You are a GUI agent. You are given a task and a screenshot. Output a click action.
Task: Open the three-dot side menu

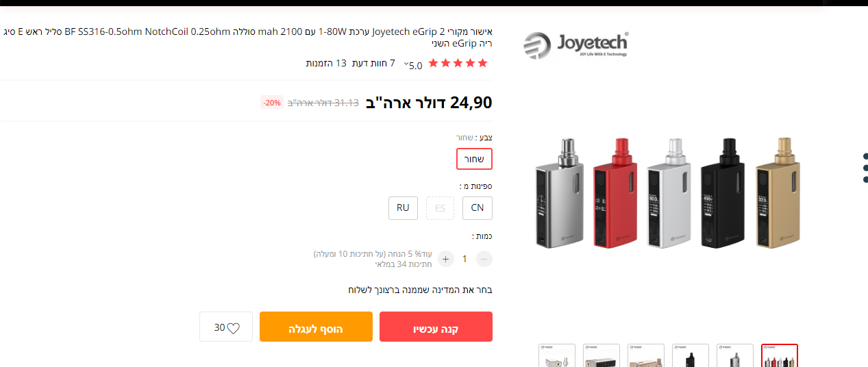[x=866, y=168]
